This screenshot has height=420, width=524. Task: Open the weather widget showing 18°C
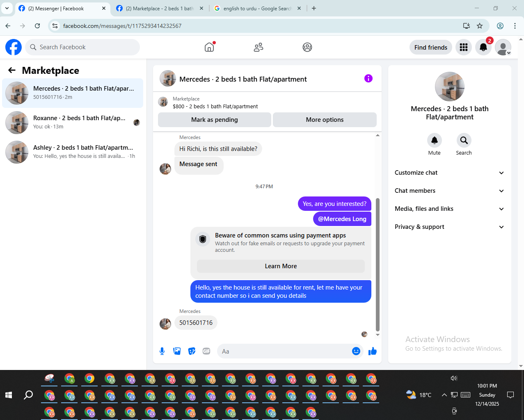pos(419,395)
